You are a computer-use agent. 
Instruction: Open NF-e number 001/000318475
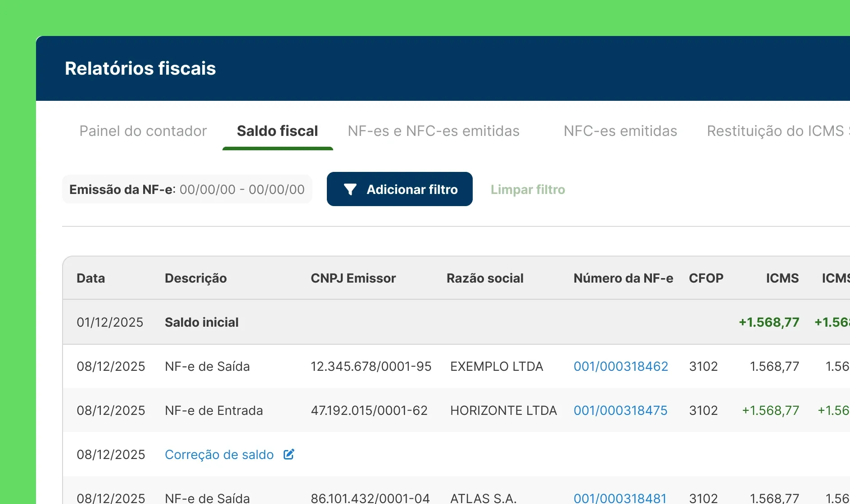(620, 410)
